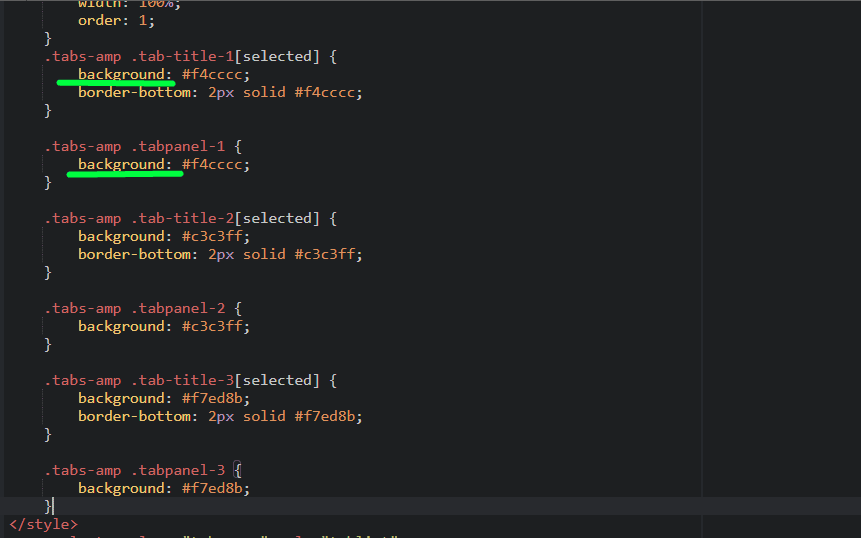This screenshot has width=861, height=538.
Task: Click '#c3c3ff' in the border-bottom line
Action: (x=325, y=254)
